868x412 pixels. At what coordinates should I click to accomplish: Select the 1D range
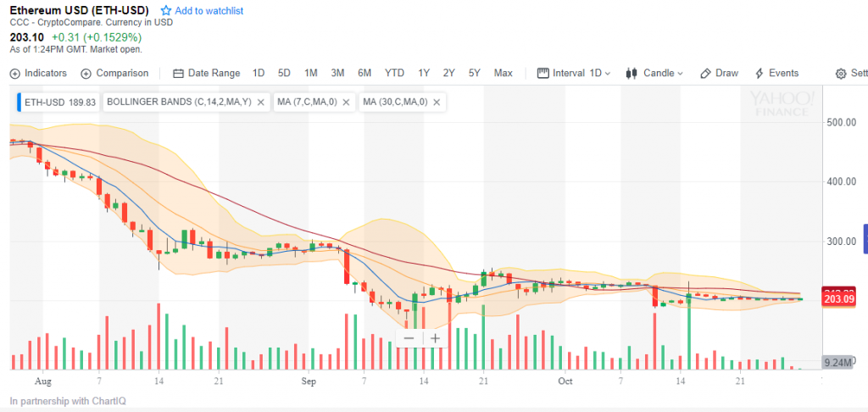tap(259, 73)
